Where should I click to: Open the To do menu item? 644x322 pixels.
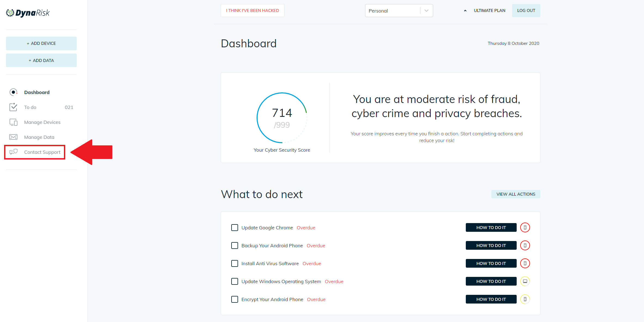(30, 107)
